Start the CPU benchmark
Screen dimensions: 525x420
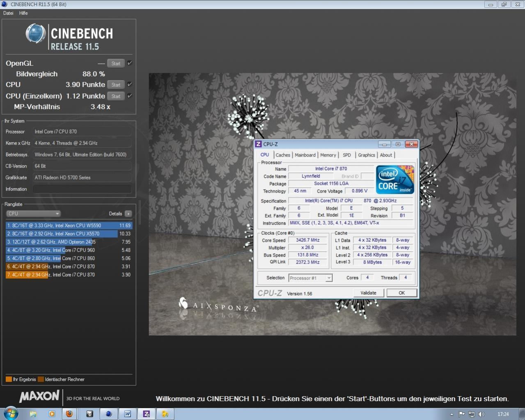pos(116,85)
